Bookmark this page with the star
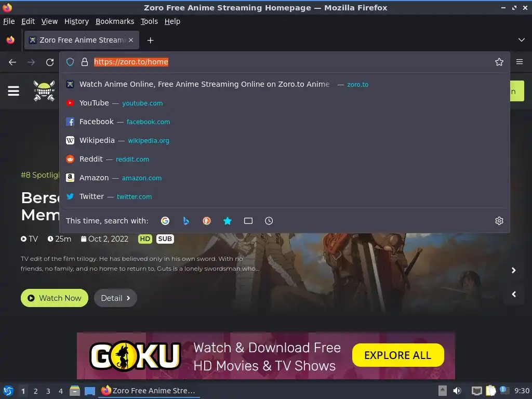532x399 pixels. coord(499,62)
